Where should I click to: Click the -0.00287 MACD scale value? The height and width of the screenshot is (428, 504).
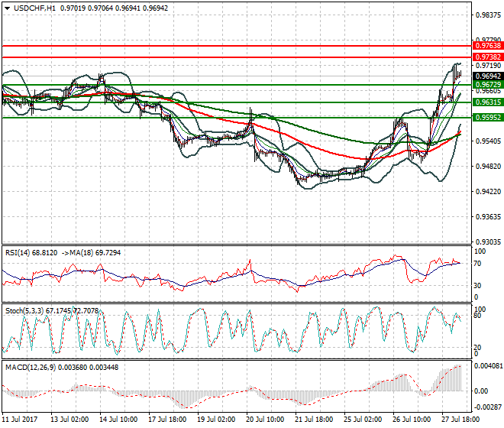pyautogui.click(x=489, y=407)
